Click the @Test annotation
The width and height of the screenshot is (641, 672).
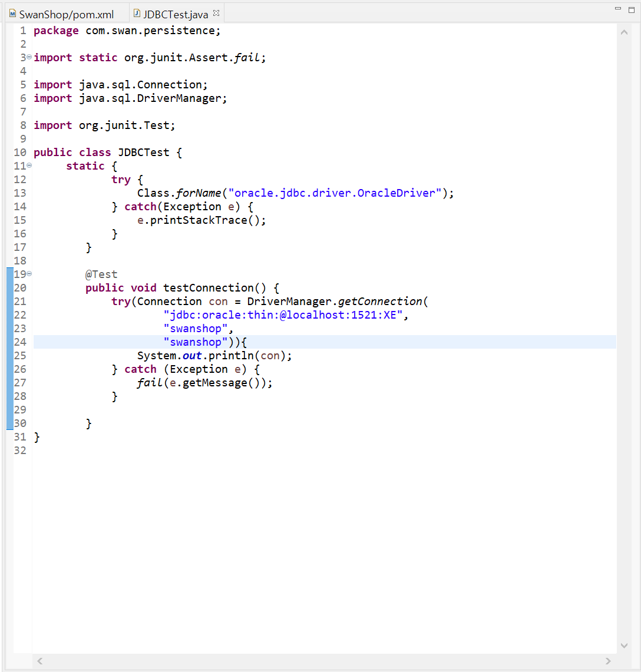tap(101, 274)
